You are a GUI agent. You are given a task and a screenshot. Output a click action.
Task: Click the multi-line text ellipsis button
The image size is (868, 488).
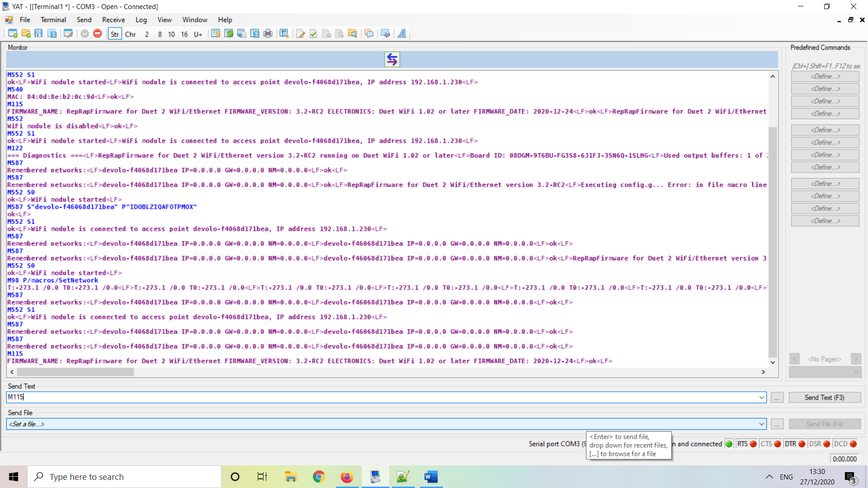[x=777, y=398]
